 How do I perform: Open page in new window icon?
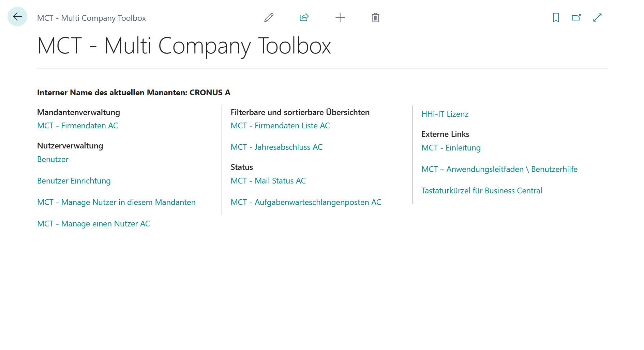[576, 17]
